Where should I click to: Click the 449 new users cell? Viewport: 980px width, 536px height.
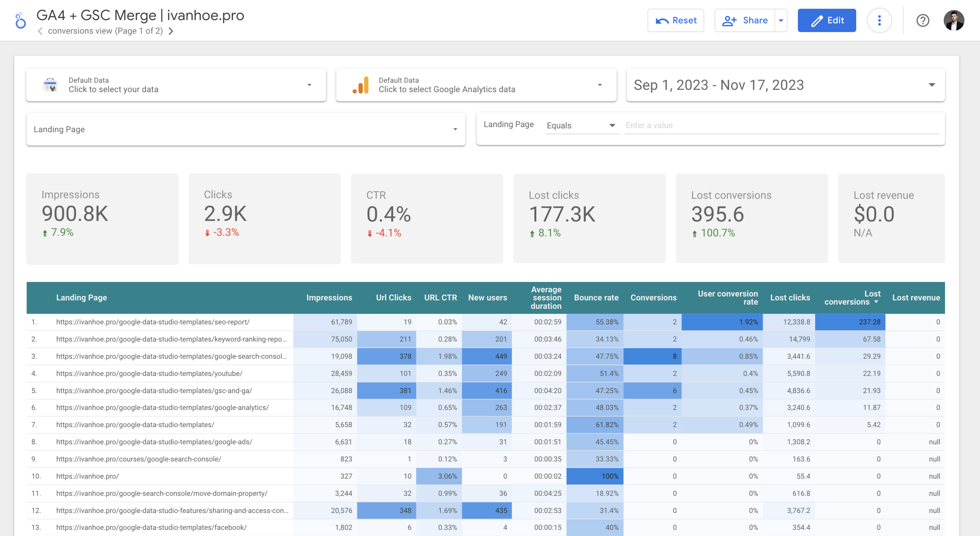(x=487, y=356)
